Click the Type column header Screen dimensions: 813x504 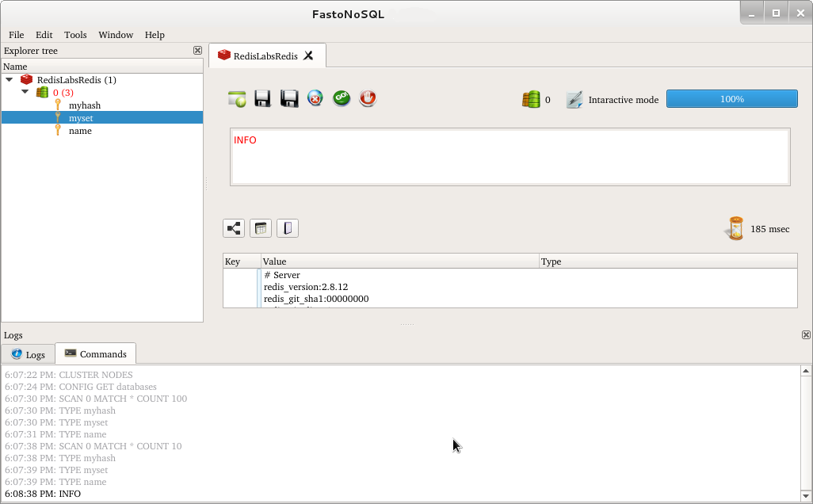coord(668,262)
